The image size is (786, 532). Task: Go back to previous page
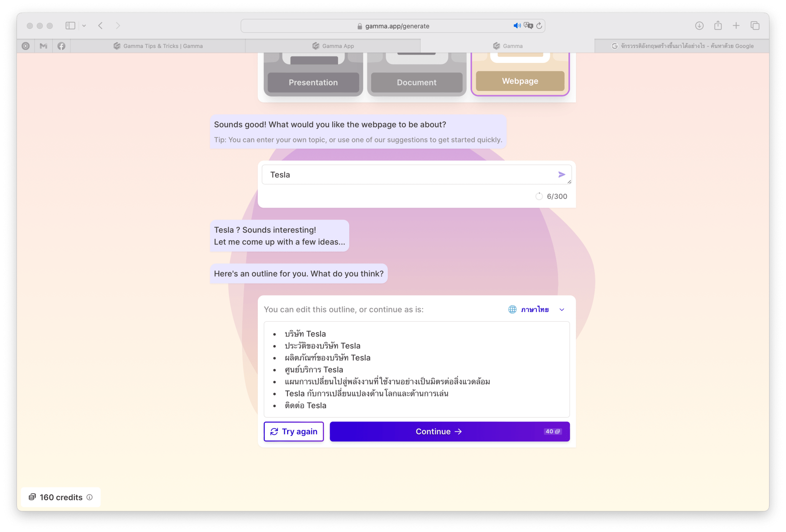click(101, 26)
